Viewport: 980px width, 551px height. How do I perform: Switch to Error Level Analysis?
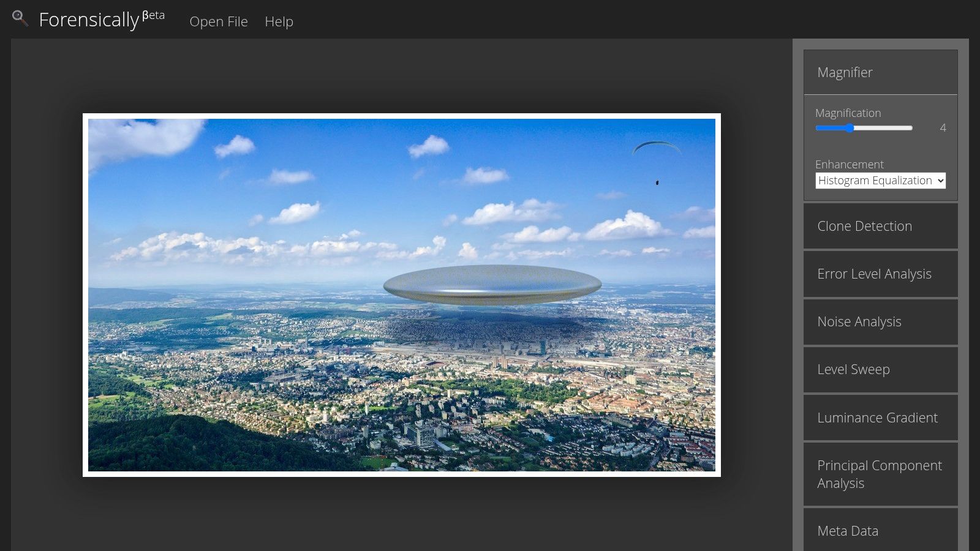[x=880, y=274]
